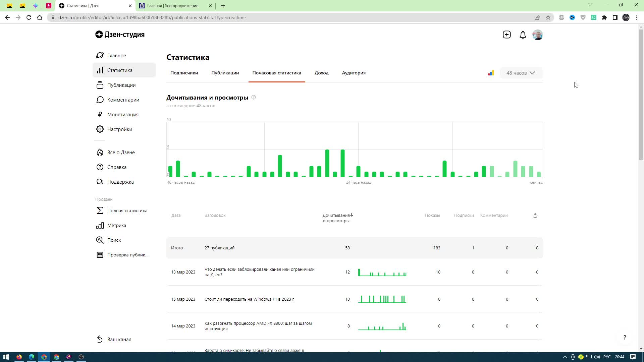Open article about заблокировали канал на Дзен
The height and width of the screenshot is (362, 644).
[259, 272]
